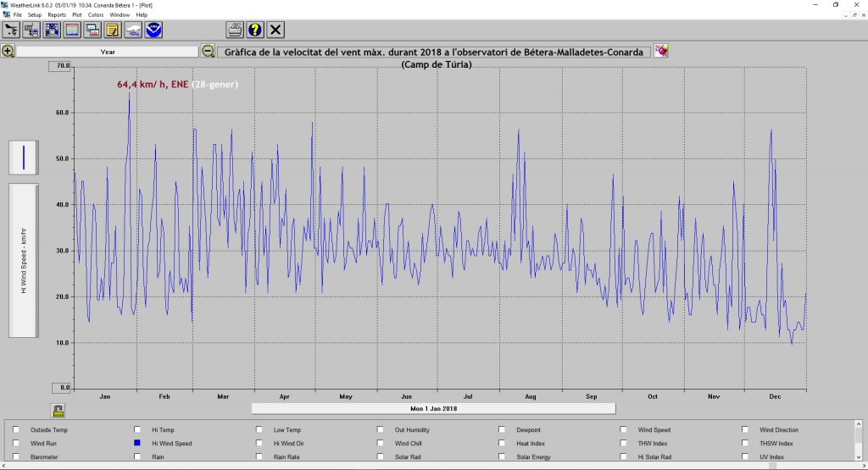
Task: Click the padlock icon below the graph
Action: pos(58,411)
